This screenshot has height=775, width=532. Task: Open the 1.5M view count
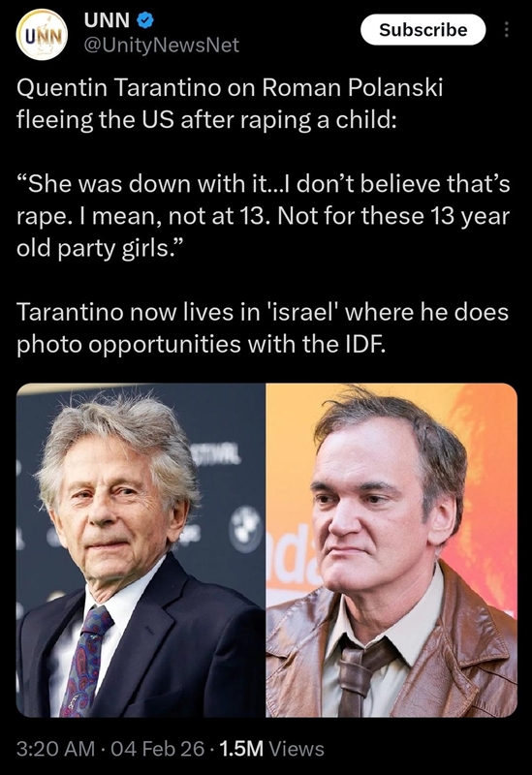point(240,749)
